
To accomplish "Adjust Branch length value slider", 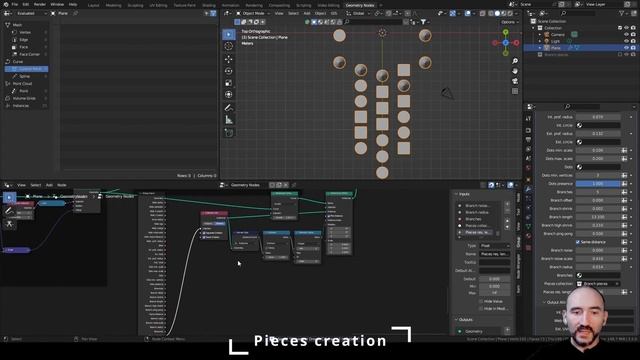I will coord(598,217).
